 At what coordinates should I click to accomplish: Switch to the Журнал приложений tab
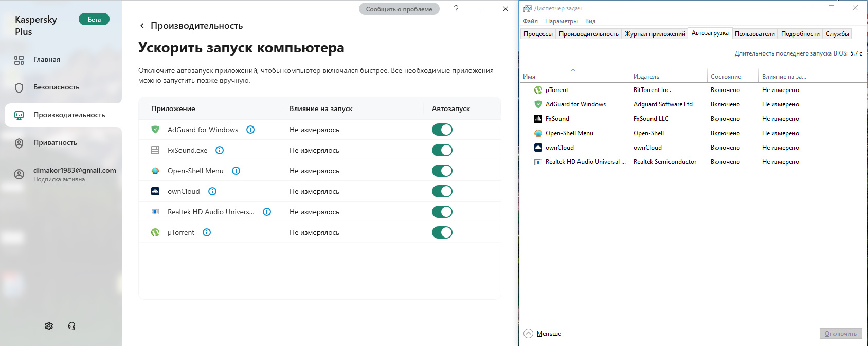tap(655, 34)
